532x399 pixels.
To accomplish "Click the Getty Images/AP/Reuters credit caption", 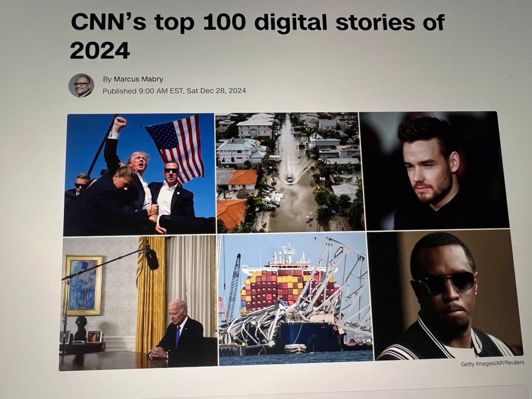I will point(493,363).
